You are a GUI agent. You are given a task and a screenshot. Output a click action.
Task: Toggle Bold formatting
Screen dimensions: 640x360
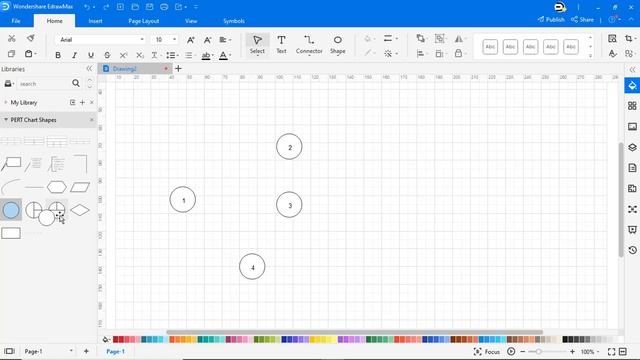click(x=58, y=55)
